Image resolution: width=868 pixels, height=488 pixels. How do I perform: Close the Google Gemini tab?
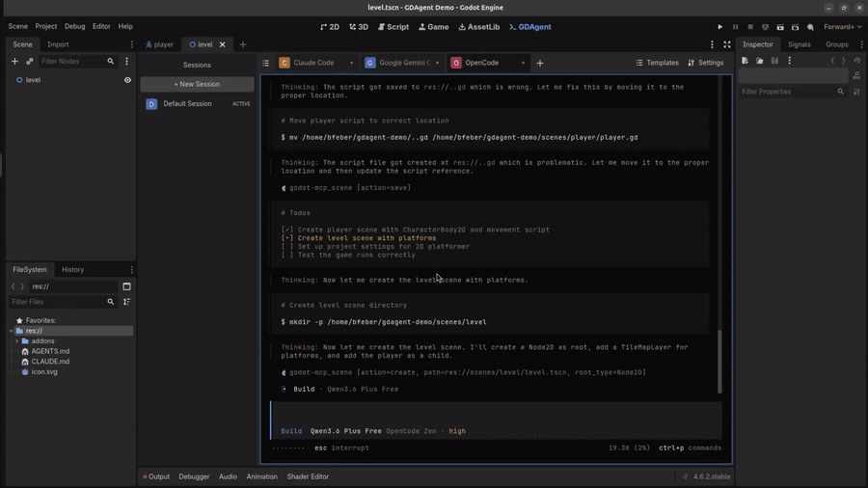point(437,63)
